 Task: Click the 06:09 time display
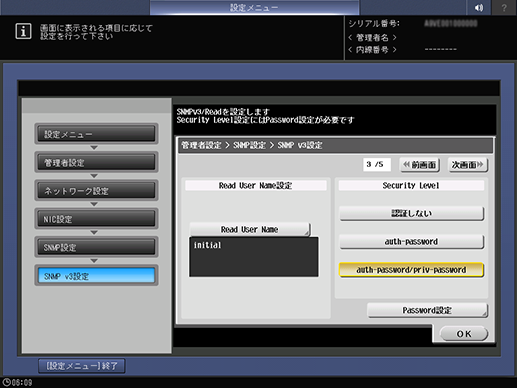(22, 383)
